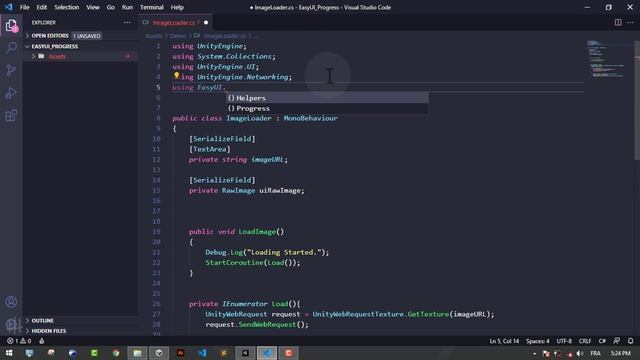Click the Explorer panel title
Screen dimensions: 640x360
point(44,22)
